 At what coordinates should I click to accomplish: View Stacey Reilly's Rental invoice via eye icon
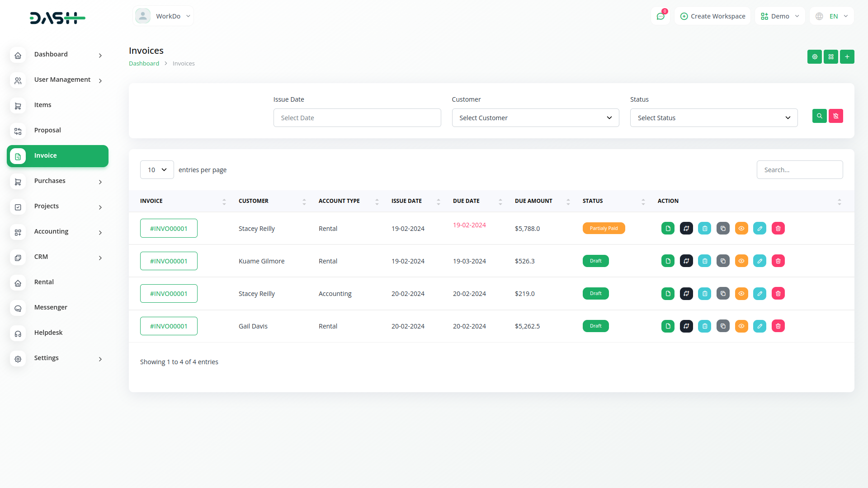click(x=741, y=229)
